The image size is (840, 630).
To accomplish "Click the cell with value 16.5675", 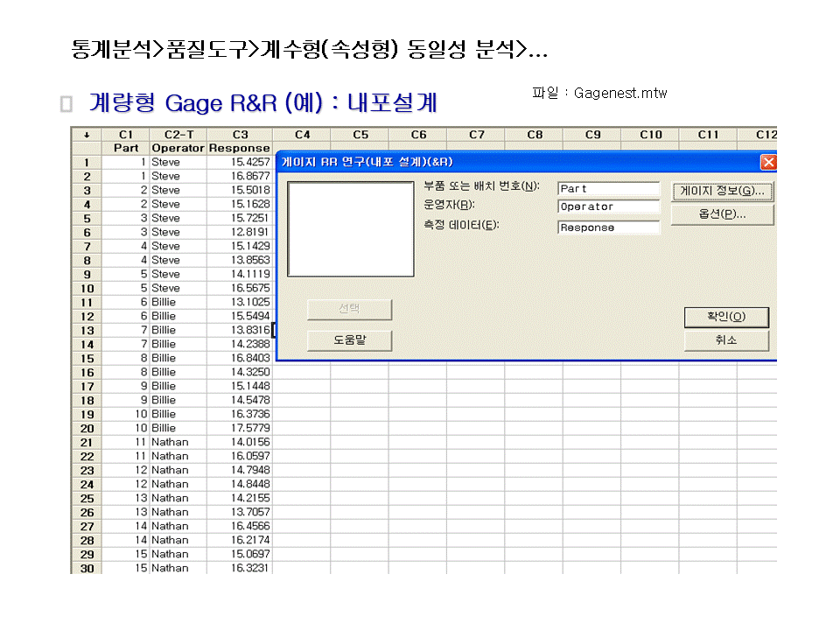I will pyautogui.click(x=240, y=288).
